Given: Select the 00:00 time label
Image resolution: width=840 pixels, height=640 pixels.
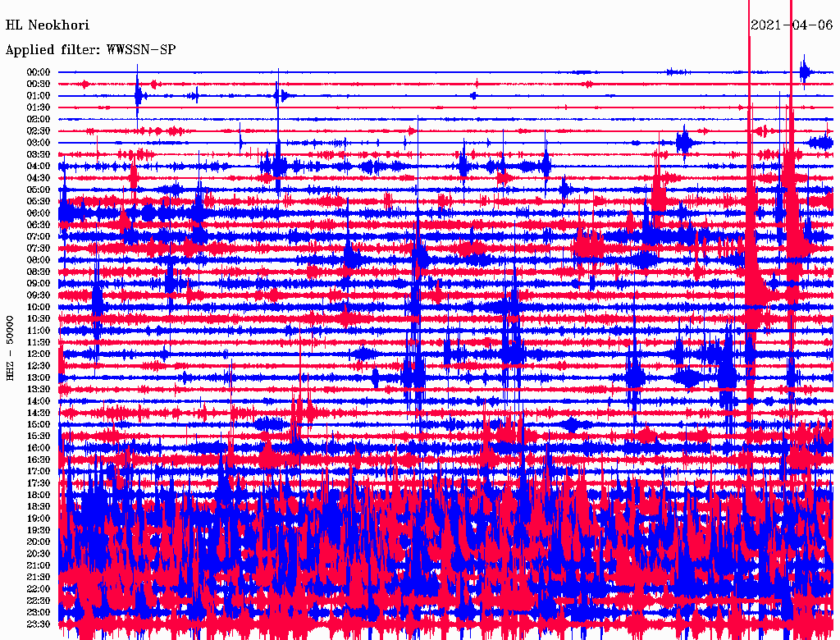Looking at the screenshot, I should coord(39,72).
